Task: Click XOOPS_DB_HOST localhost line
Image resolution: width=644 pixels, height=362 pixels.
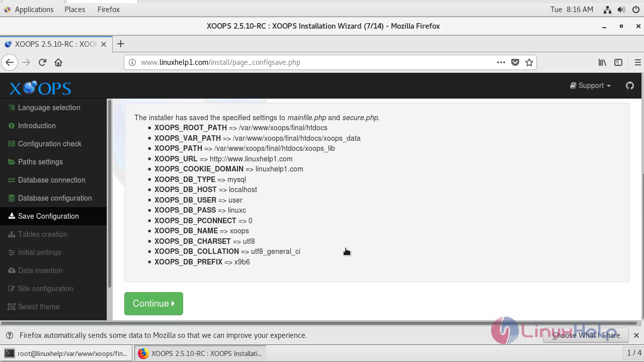Action: point(206,190)
